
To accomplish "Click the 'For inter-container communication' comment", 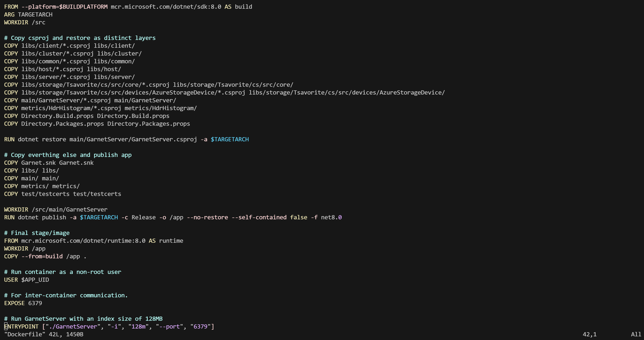I will (x=66, y=295).
